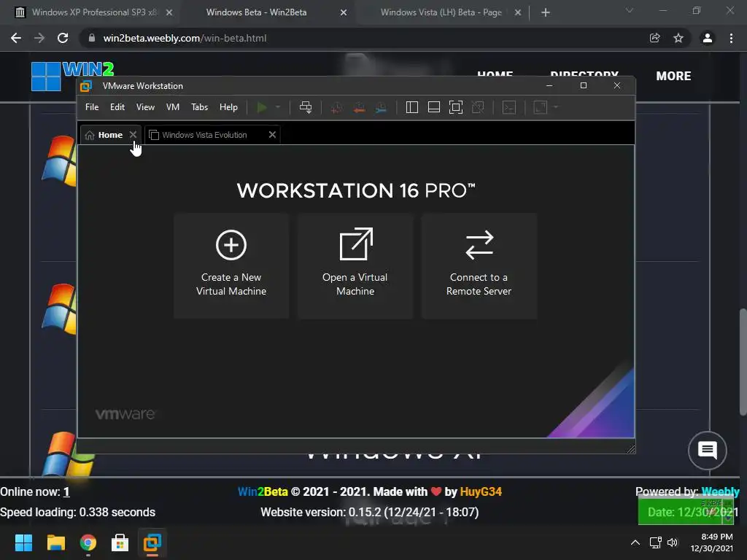
Task: Click the VMware Workstation title bar icon
Action: [x=86, y=86]
